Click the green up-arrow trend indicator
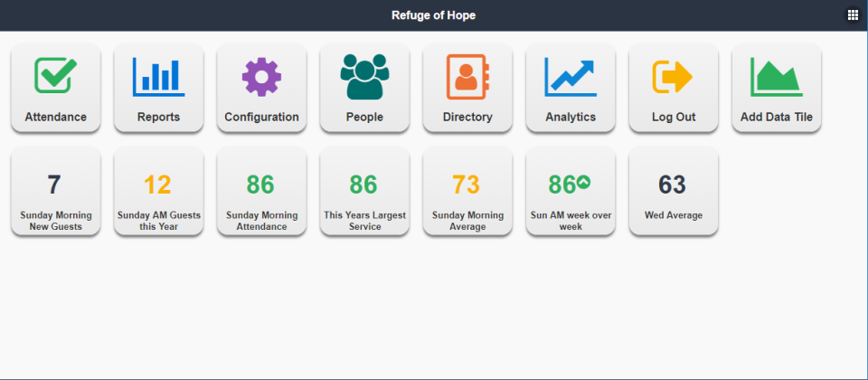 pyautogui.click(x=584, y=183)
